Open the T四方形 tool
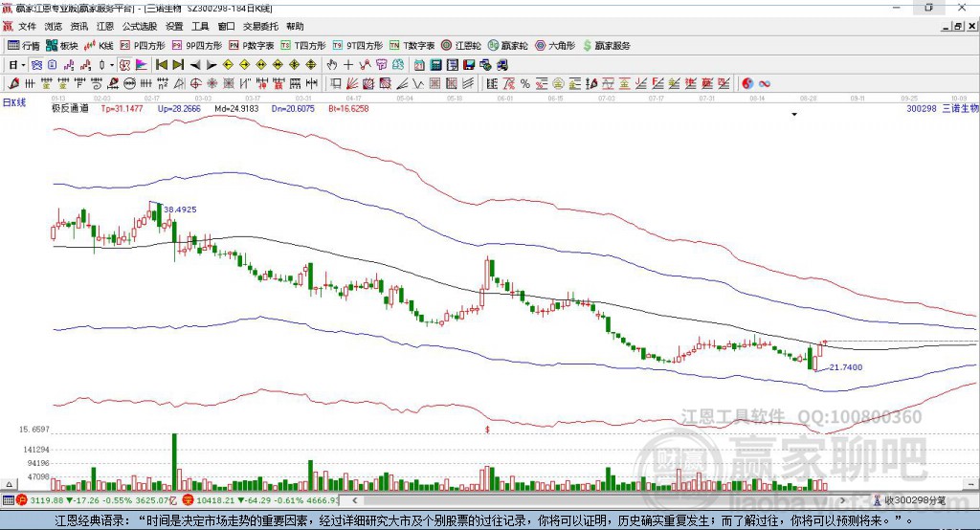This screenshot has width=980, height=530. coord(303,46)
